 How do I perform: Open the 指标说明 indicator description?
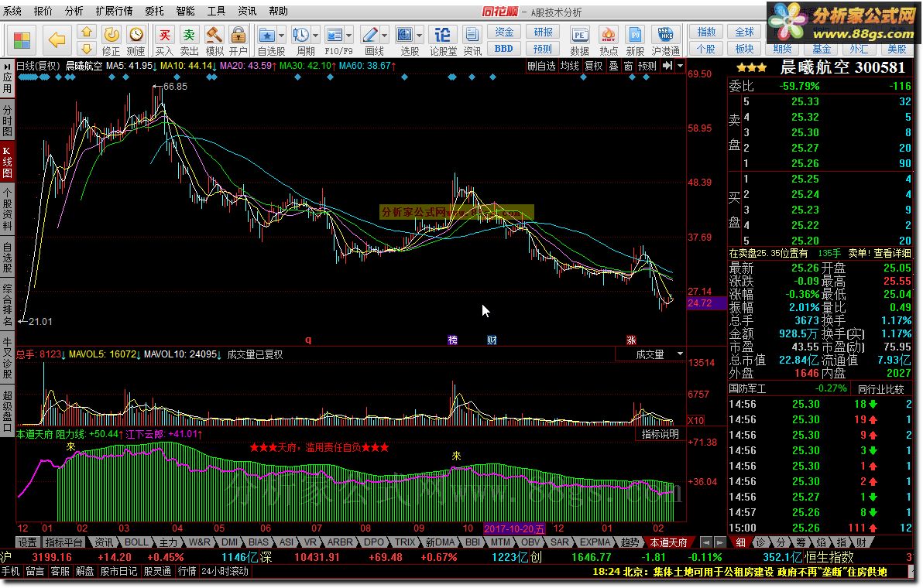tap(660, 434)
